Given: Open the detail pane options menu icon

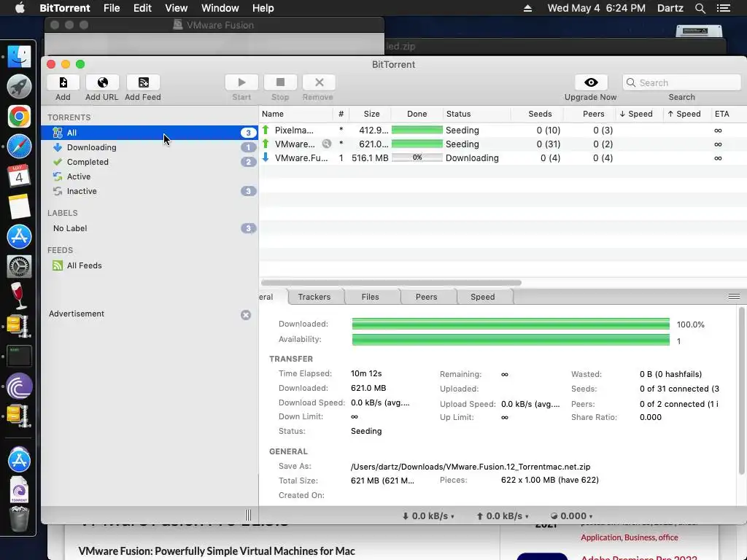Looking at the screenshot, I should [734, 297].
